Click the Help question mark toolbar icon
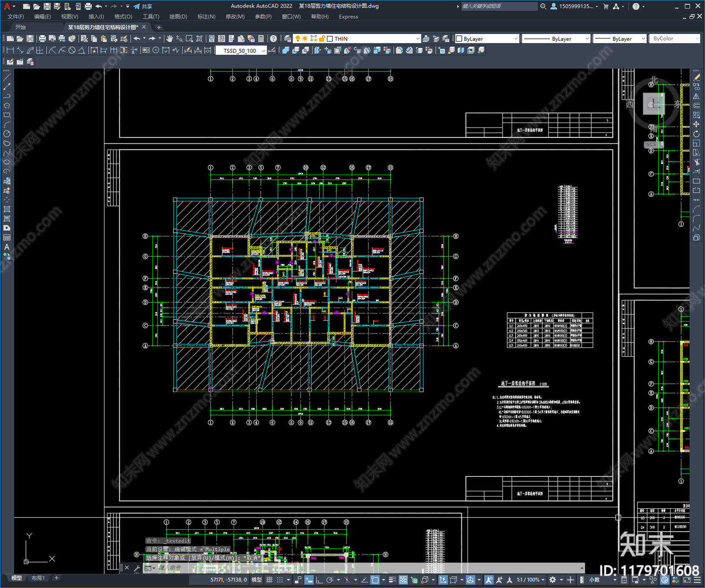The width and height of the screenshot is (705, 588). [x=274, y=39]
